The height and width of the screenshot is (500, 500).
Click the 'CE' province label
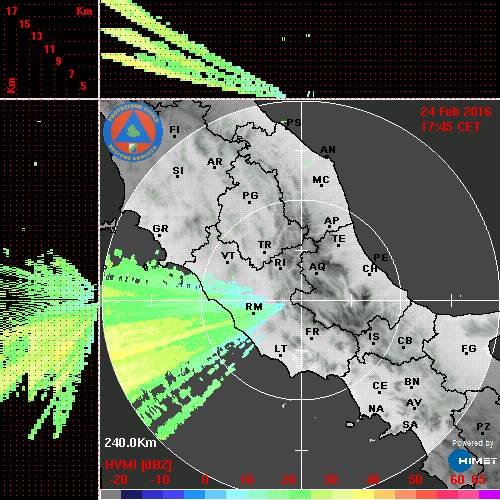coord(380,386)
